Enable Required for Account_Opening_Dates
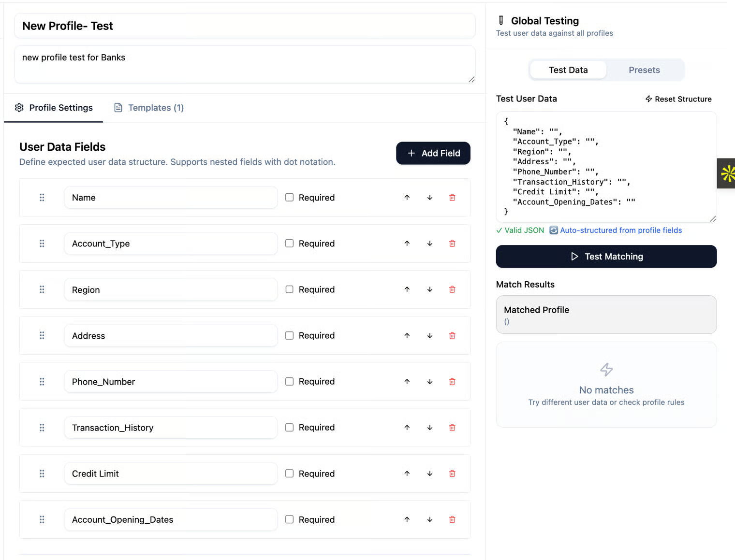 coord(290,519)
